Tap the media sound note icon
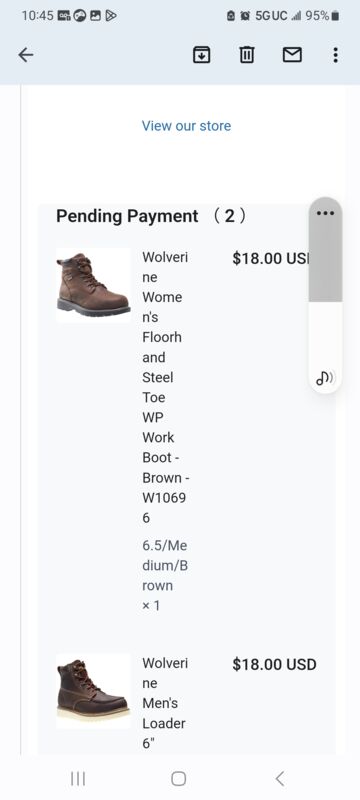 click(x=325, y=378)
